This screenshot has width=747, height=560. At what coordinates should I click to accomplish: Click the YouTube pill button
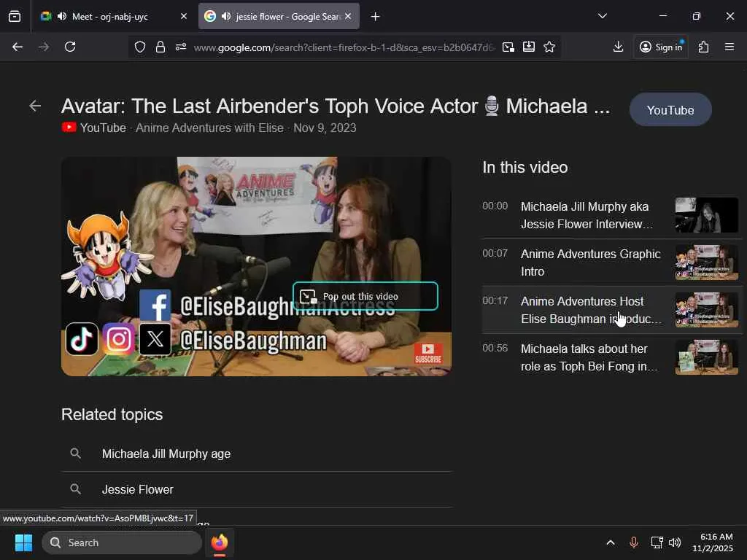click(670, 110)
